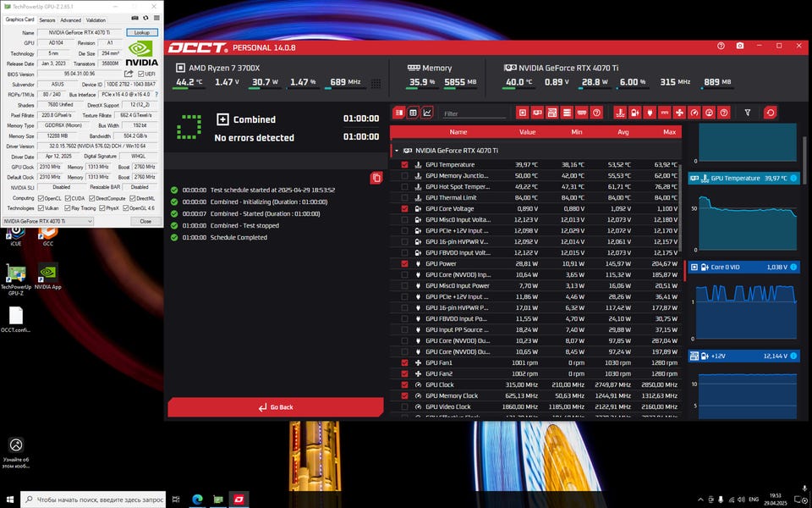Viewport: 812px width, 508px height.
Task: Toggle the power plug sensor filter
Action: [650, 113]
